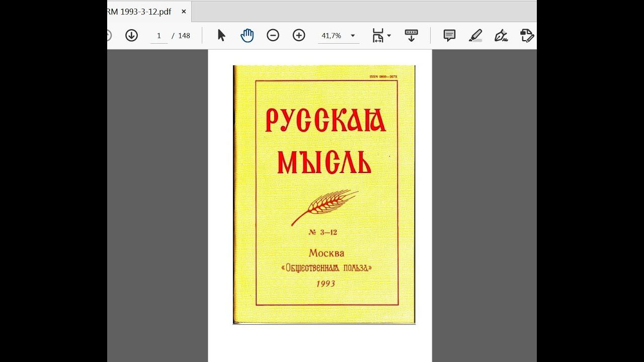Activate the Hand pan tool

click(x=247, y=35)
